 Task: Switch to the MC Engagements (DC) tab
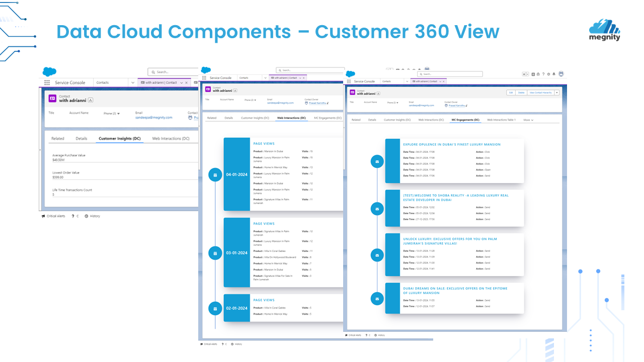(x=465, y=120)
